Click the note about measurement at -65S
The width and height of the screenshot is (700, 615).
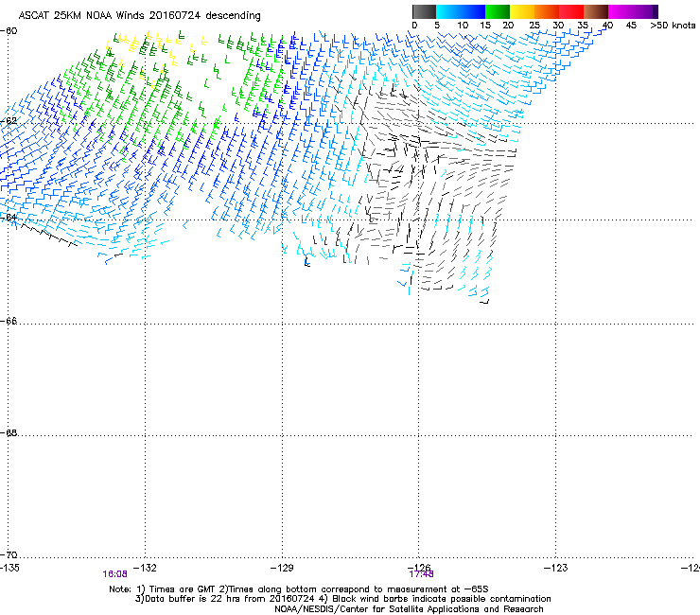tap(354, 589)
